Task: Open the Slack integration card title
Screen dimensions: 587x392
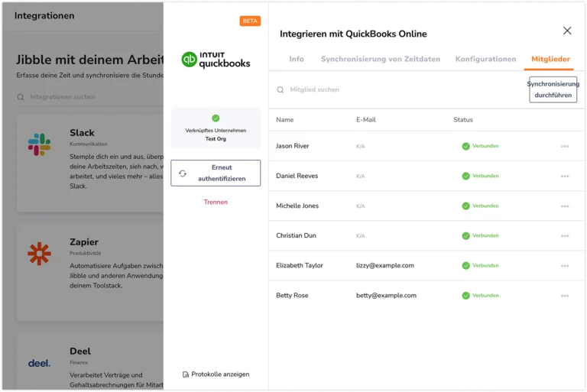Action: click(82, 133)
